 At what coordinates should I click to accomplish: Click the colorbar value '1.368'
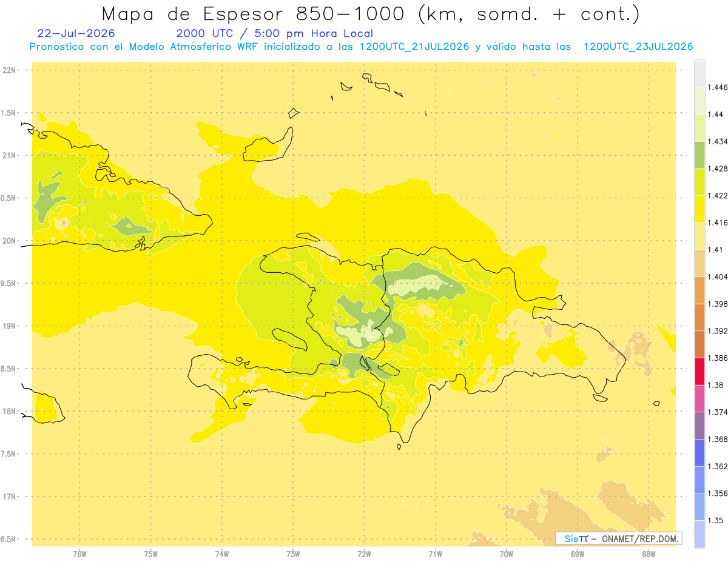click(718, 439)
